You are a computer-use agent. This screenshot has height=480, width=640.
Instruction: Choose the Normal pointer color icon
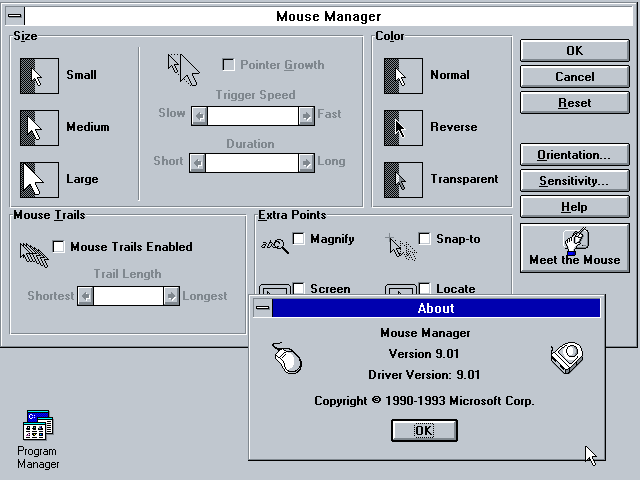pyautogui.click(x=403, y=76)
